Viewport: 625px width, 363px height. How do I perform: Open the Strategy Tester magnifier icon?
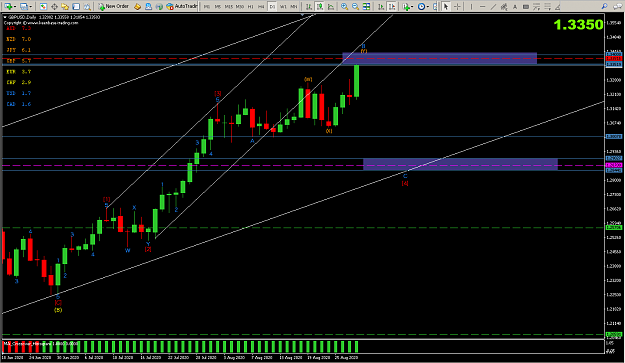87,6
